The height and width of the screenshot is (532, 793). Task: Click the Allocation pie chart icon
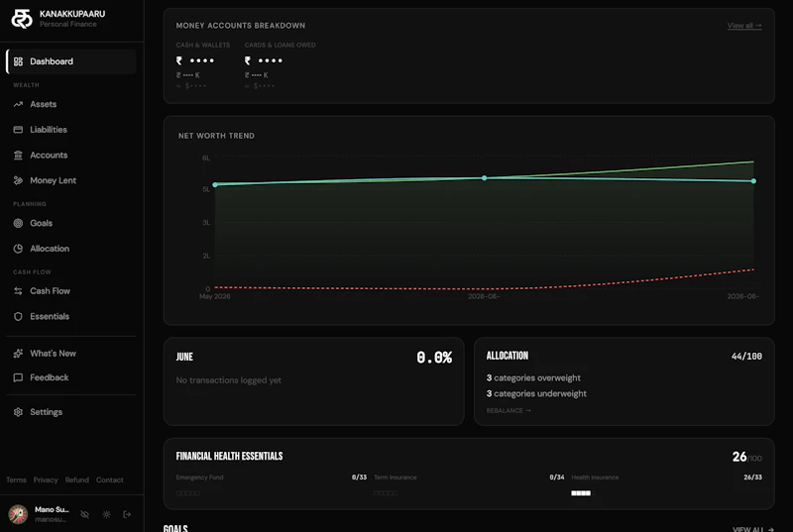(x=18, y=249)
